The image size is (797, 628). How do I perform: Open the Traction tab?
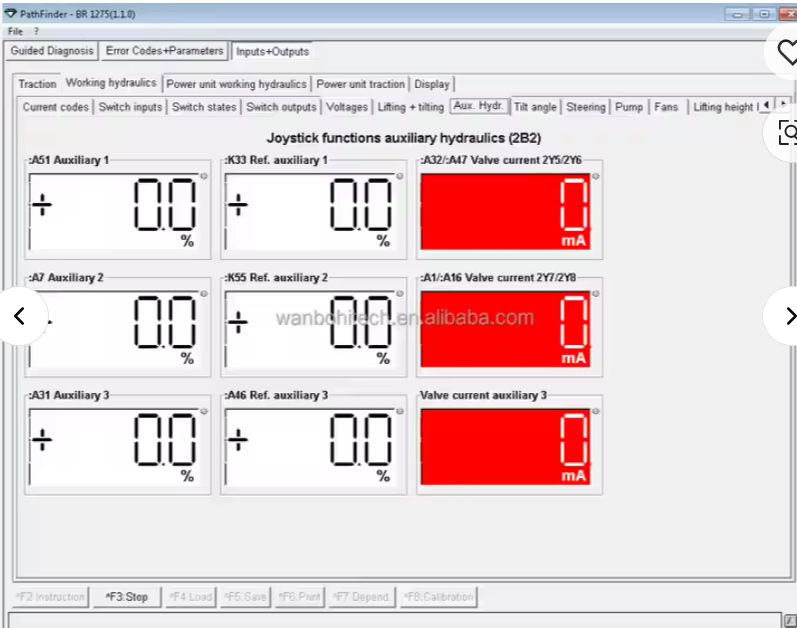pos(38,84)
